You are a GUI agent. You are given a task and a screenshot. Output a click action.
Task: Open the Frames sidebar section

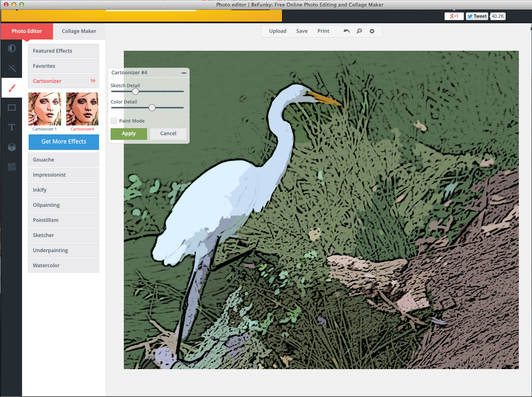pos(12,107)
